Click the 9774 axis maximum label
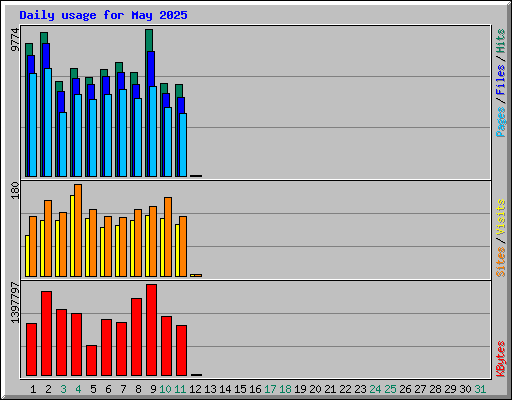This screenshot has width=512, height=400. [x=15, y=40]
